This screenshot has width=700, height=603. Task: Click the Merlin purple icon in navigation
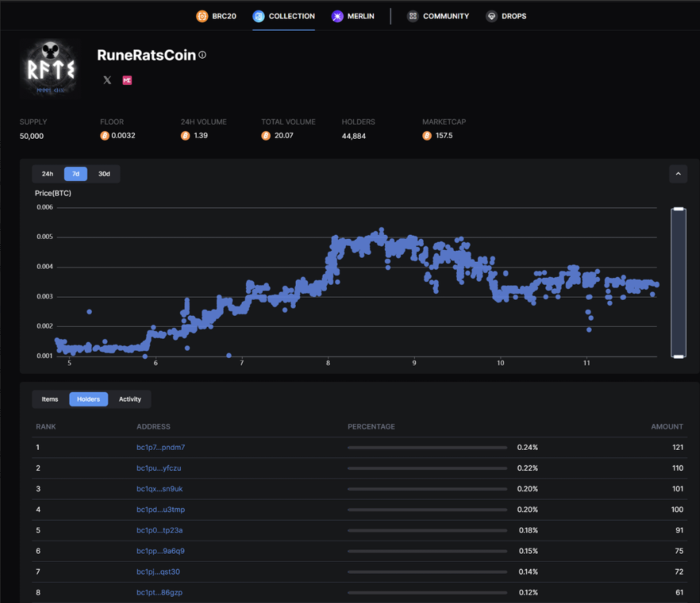(x=337, y=16)
